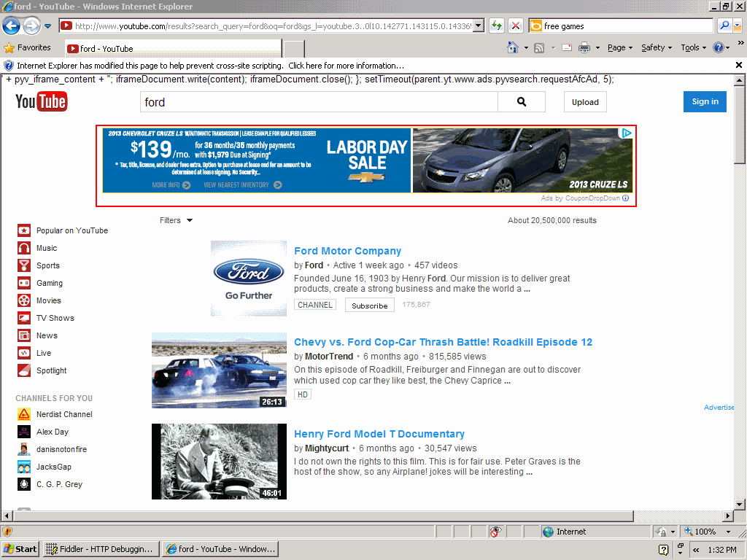Expand the YouTube Filters dropdown
Screen dimensions: 747x560
point(176,220)
